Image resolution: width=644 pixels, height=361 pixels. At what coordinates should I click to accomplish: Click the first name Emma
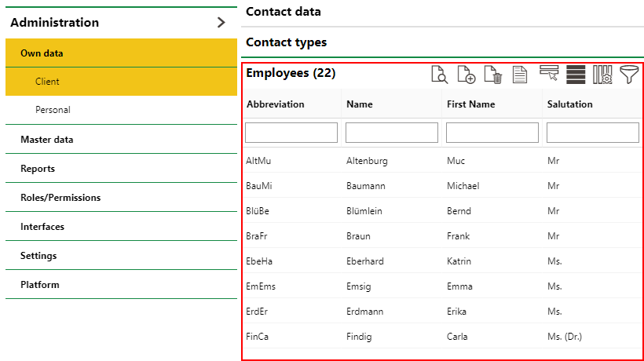[459, 286]
